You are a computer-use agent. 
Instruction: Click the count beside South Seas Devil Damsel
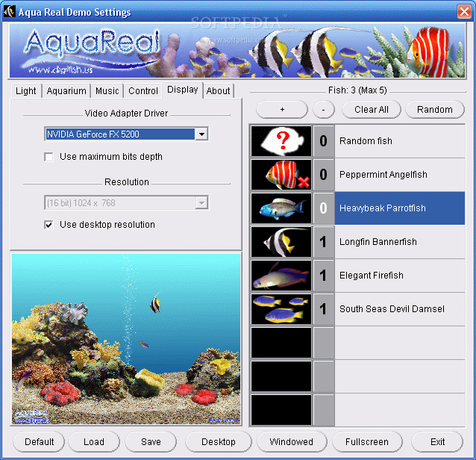tap(324, 309)
